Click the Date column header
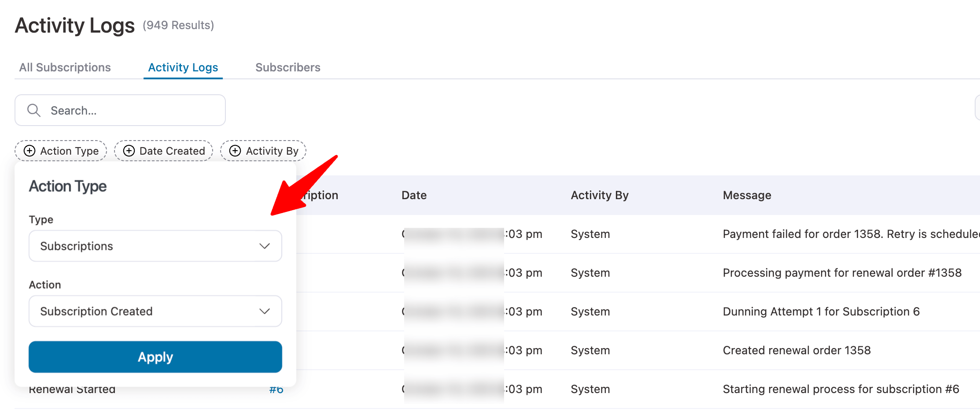This screenshot has width=980, height=412. [x=414, y=195]
